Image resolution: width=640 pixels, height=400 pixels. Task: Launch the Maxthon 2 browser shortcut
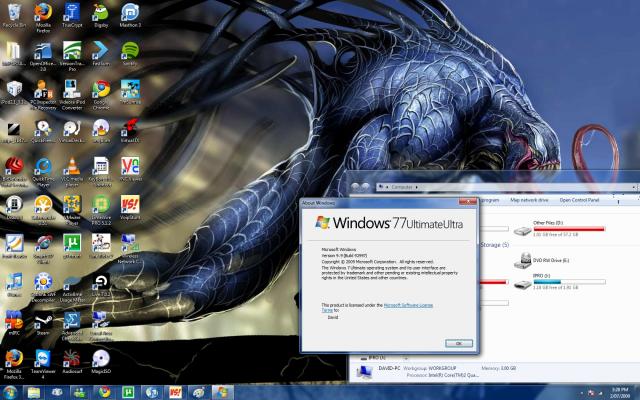click(130, 15)
